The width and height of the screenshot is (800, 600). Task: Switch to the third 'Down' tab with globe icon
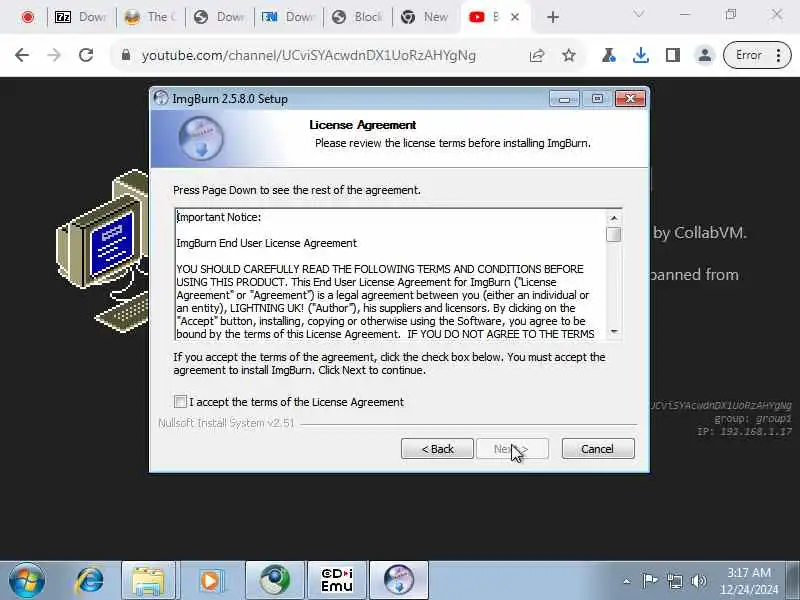point(219,17)
